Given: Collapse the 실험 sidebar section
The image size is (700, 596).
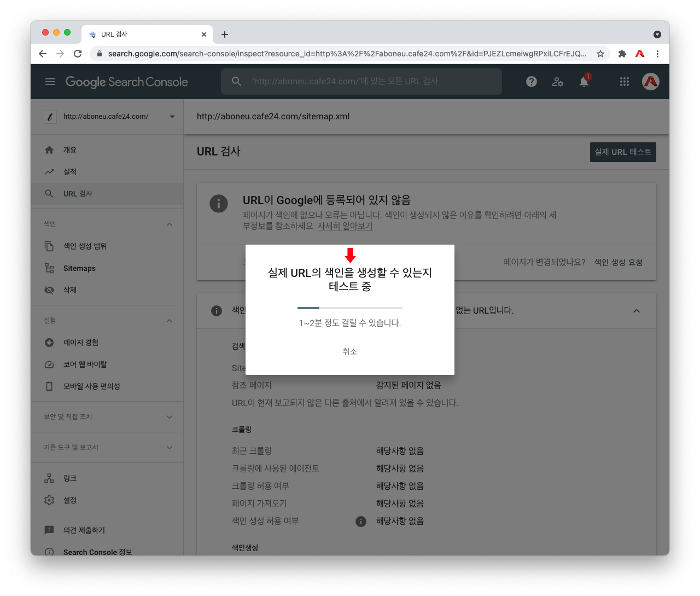Looking at the screenshot, I should [170, 321].
